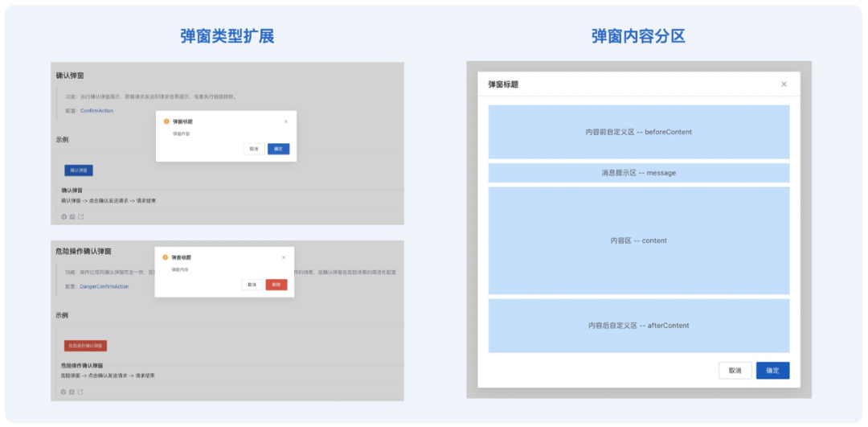Click 取消 next to 确定 in the large dialog
Viewport: 868px width, 427px height.
735,371
